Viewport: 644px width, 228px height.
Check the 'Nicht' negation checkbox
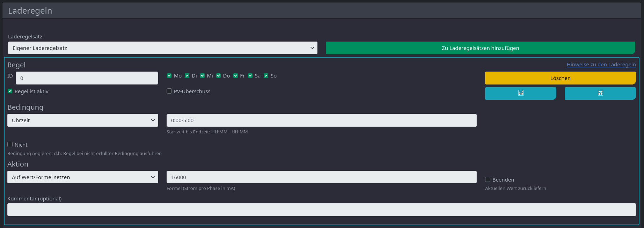(x=10, y=145)
